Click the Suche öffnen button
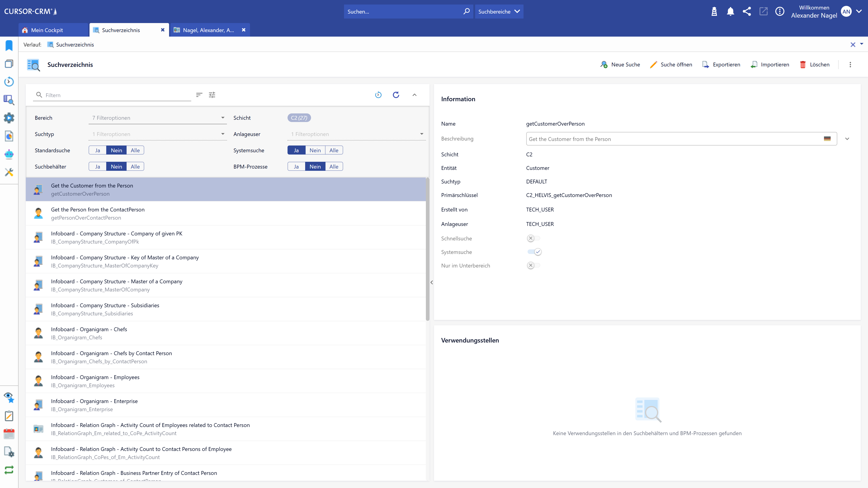 671,65
